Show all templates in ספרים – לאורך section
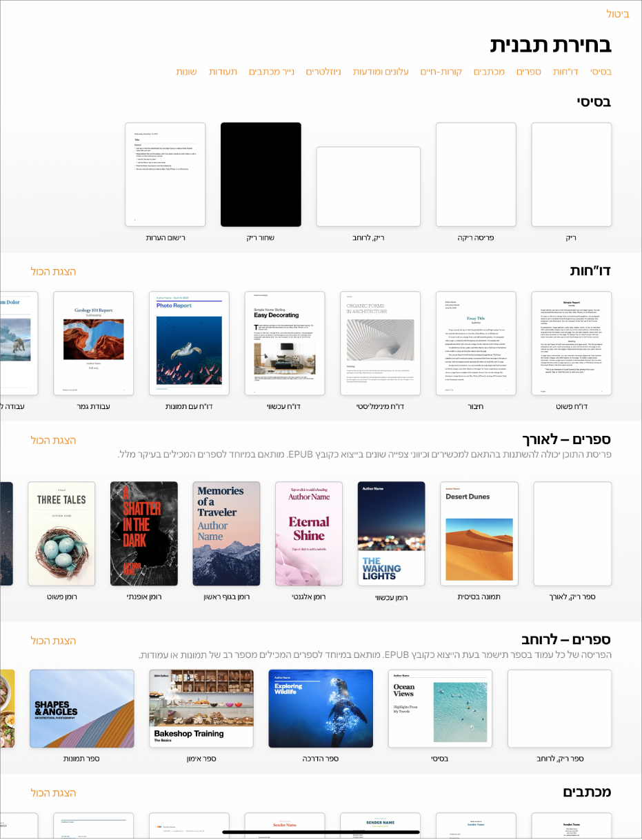The width and height of the screenshot is (642, 840). click(x=53, y=440)
